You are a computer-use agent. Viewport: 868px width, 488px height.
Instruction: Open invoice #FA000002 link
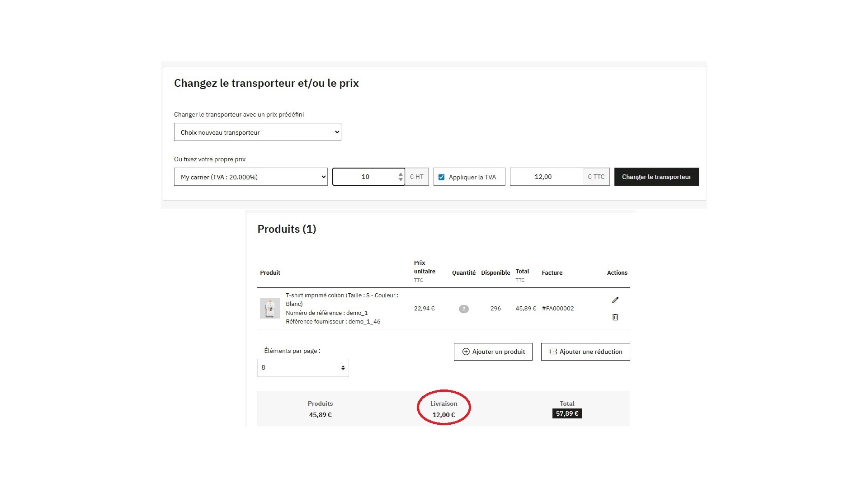point(558,309)
